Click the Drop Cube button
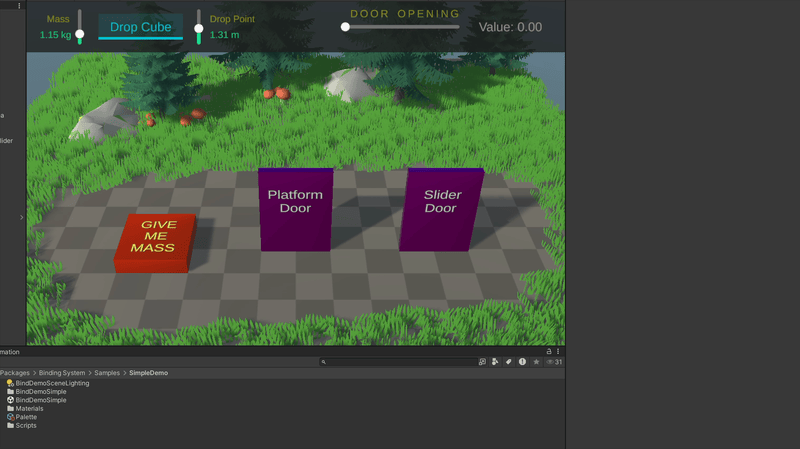Image resolution: width=800 pixels, height=449 pixels. 140,27
